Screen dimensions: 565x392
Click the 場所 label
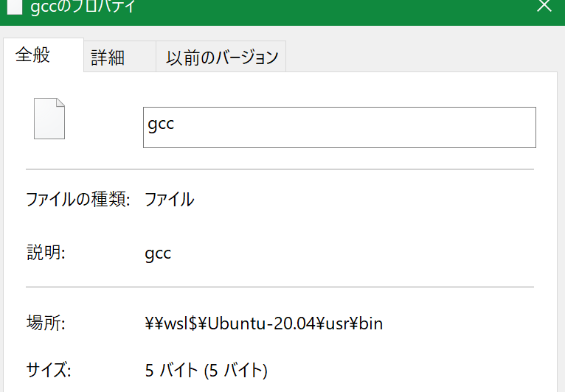click(46, 323)
